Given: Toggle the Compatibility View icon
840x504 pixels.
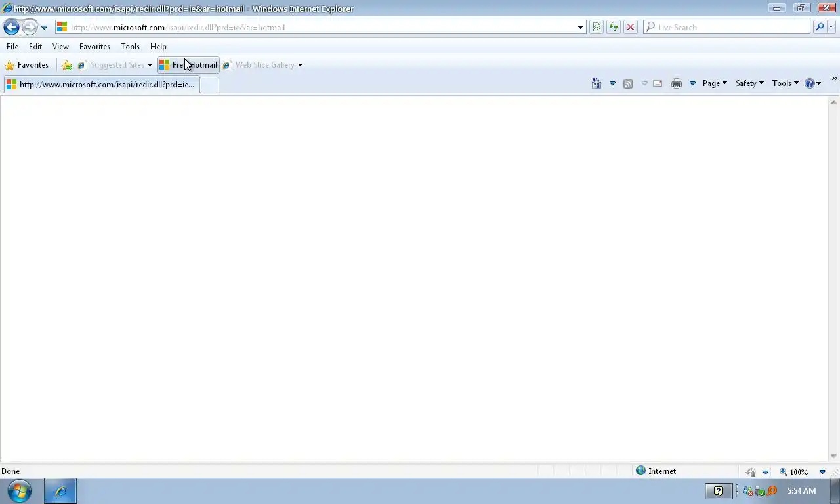Looking at the screenshot, I should click(597, 28).
